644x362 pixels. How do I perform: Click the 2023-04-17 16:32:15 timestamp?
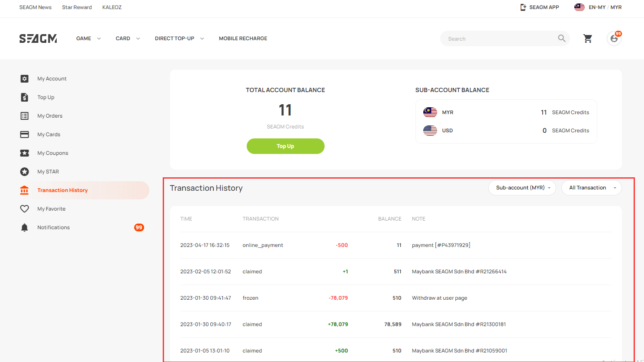pos(205,245)
